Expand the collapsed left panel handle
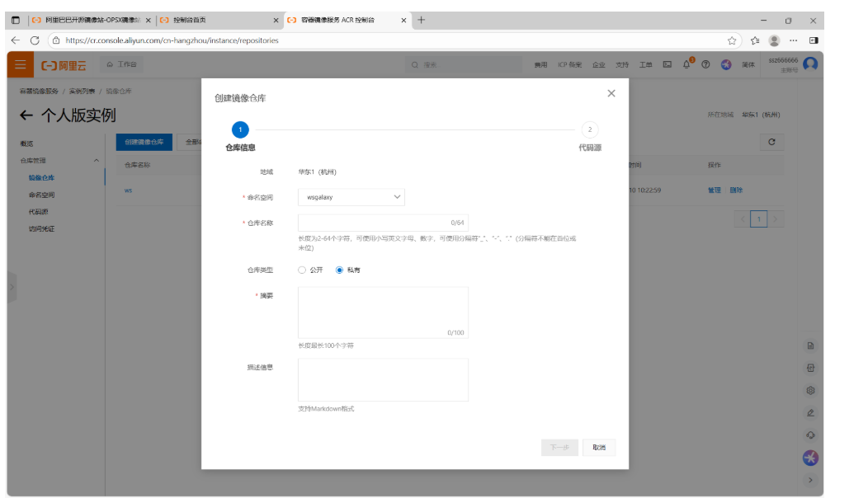Viewport: 868px width, 503px height. click(12, 287)
